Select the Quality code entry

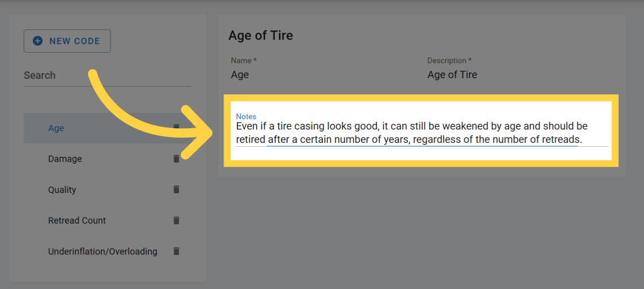click(x=62, y=190)
